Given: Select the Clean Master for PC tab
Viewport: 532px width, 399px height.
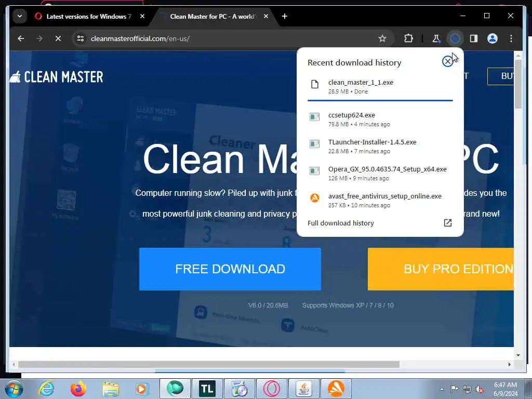Looking at the screenshot, I should (212, 16).
